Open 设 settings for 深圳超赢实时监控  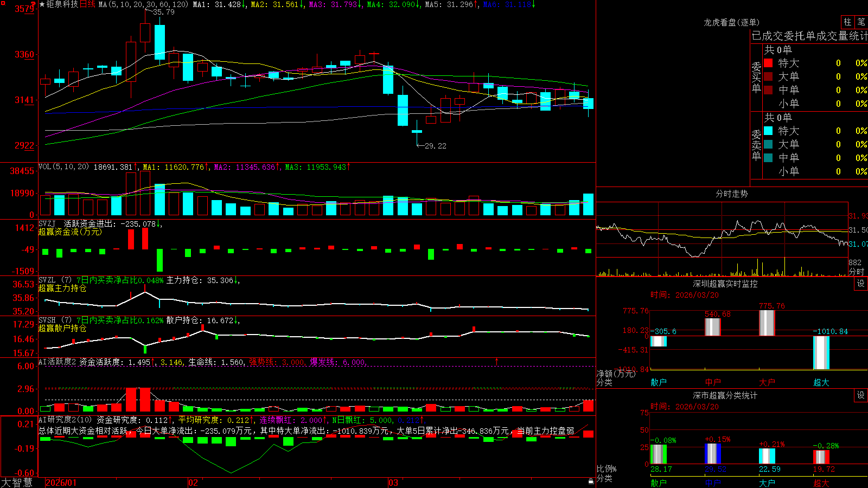861,284
